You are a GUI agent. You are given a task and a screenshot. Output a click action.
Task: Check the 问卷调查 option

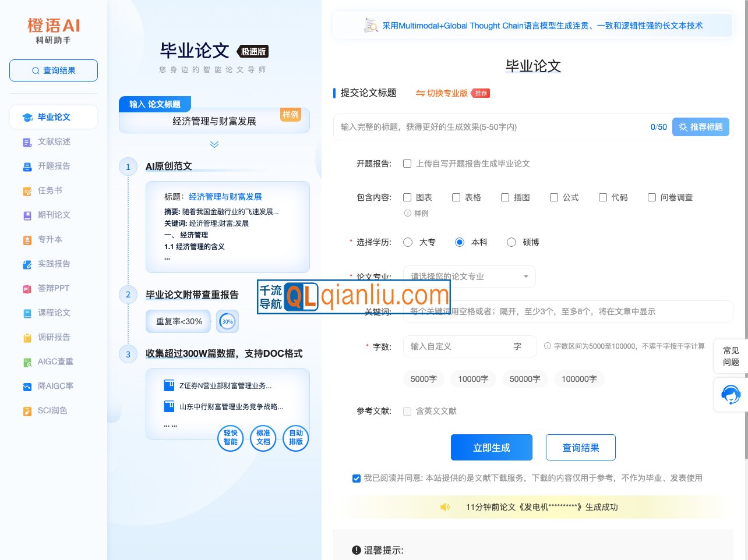[651, 197]
